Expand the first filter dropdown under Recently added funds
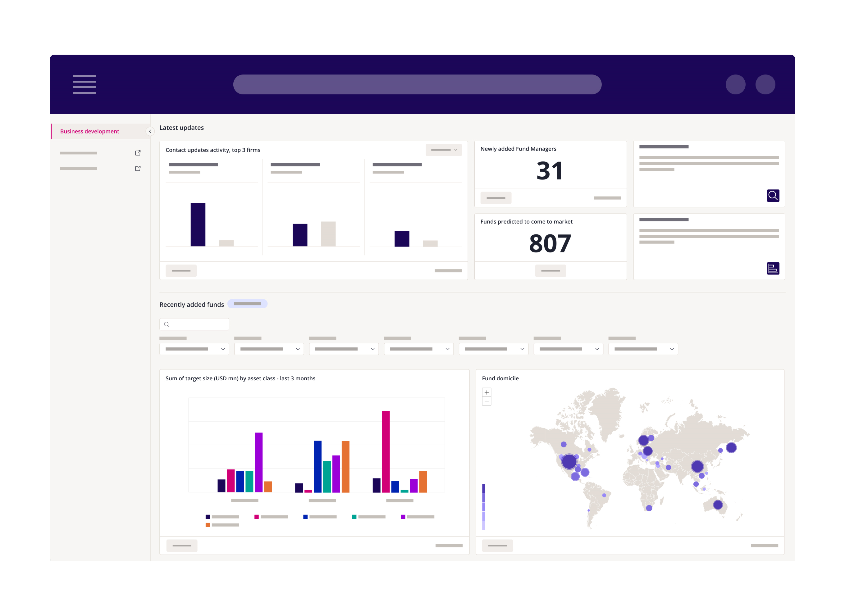This screenshot has height=616, width=845. coord(194,349)
